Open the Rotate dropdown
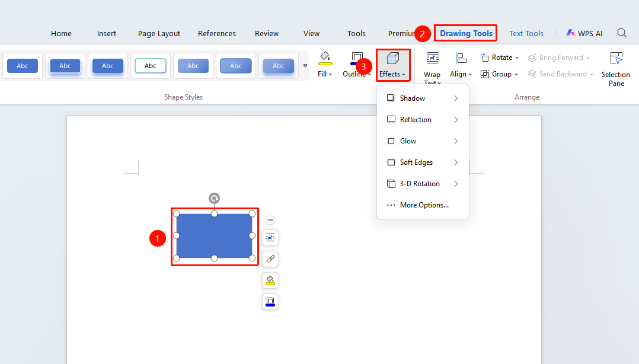 (x=499, y=58)
